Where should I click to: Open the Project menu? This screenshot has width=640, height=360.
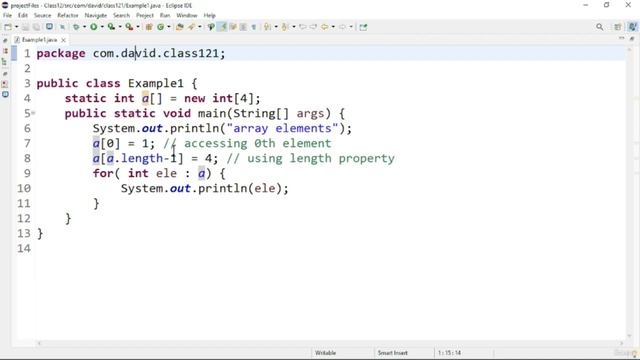[145, 16]
